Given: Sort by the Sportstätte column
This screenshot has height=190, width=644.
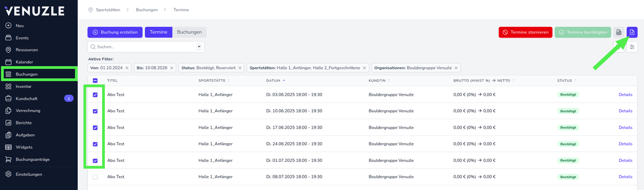Looking at the screenshot, I should click(214, 81).
